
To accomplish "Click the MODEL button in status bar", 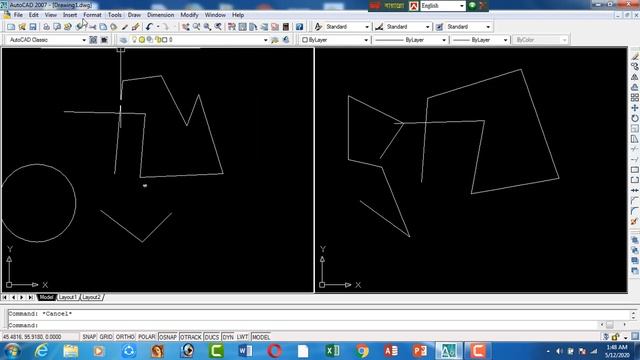I will [260, 337].
